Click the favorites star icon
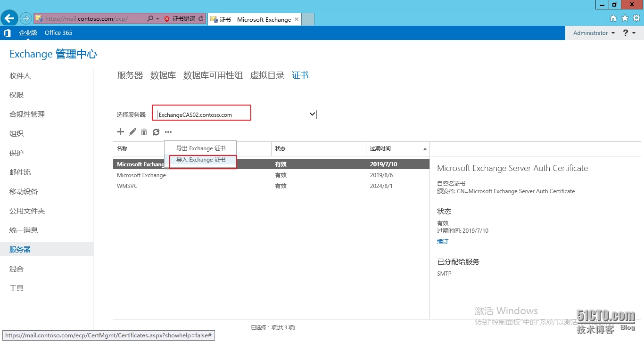Image resolution: width=644 pixels, height=343 pixels. pyautogui.click(x=624, y=18)
